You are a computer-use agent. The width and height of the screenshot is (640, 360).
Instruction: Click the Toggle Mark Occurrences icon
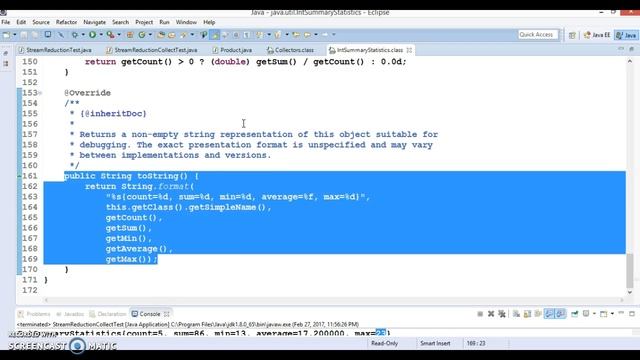(x=214, y=35)
